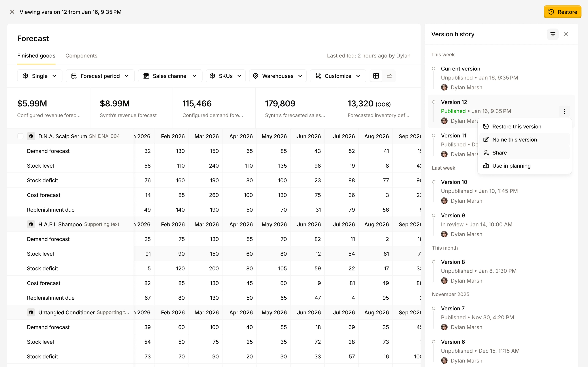
Task: Switch to chart view icon
Action: click(389, 76)
